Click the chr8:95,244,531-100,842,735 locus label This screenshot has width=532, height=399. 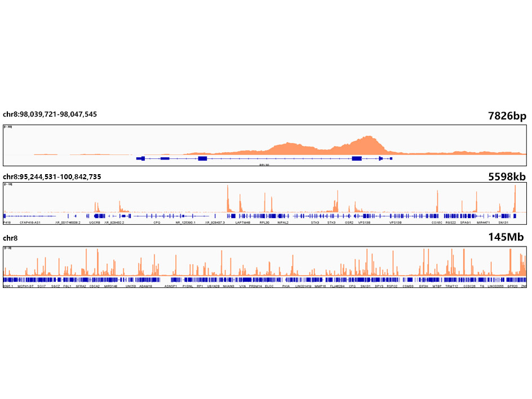tap(52, 177)
